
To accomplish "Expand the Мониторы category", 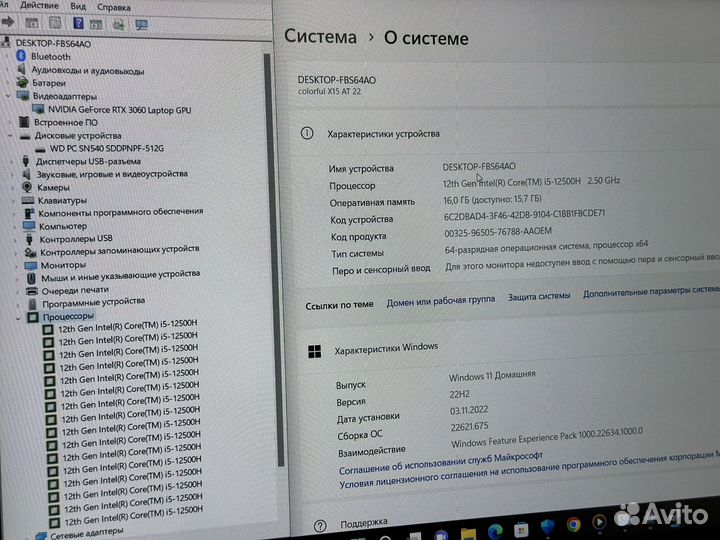I will click(x=17, y=265).
